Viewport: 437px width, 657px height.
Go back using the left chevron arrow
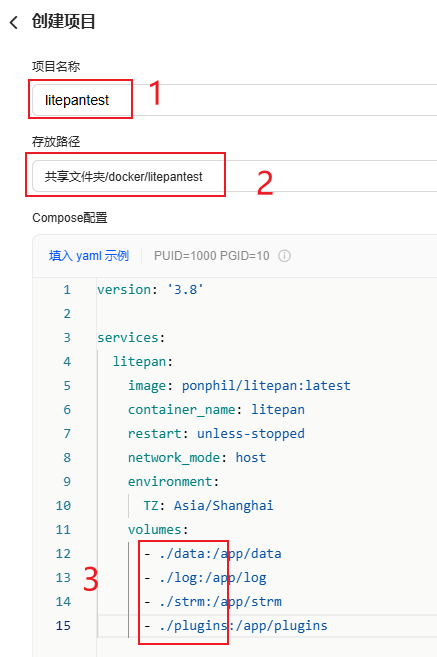[x=14, y=22]
